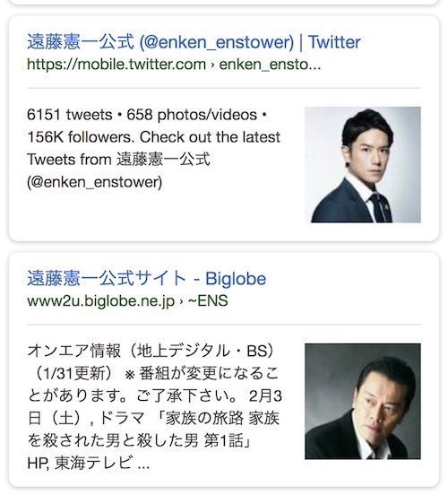Screen dimensions: 448x495
Task: Select the enken_ensto... breadcrumb segment
Action: tap(270, 65)
